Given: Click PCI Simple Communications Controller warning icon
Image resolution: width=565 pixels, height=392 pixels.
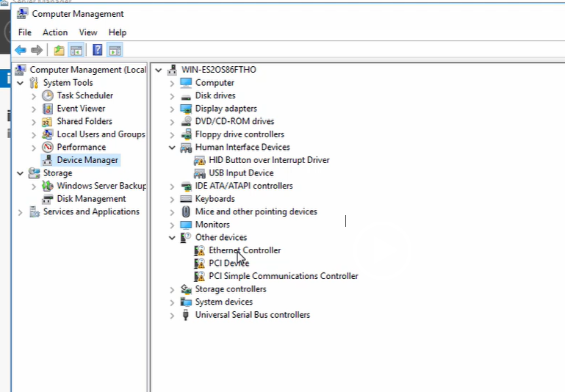Looking at the screenshot, I should tap(199, 277).
